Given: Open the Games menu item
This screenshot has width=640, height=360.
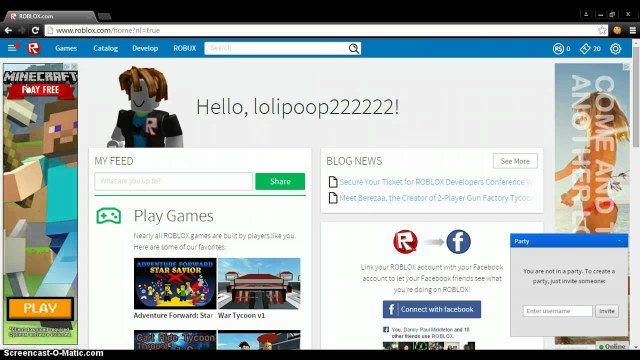Looking at the screenshot, I should tap(66, 48).
